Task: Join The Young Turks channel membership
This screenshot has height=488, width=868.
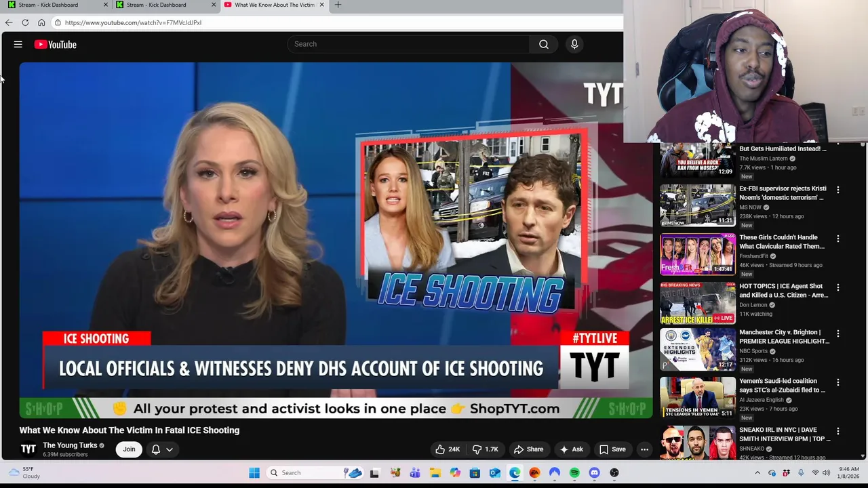Action: 129,449
